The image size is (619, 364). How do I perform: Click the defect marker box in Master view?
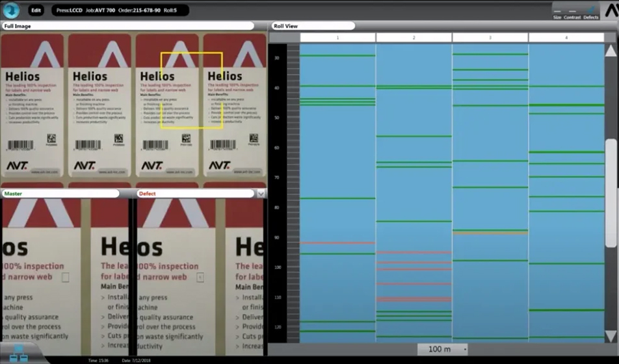[66, 277]
